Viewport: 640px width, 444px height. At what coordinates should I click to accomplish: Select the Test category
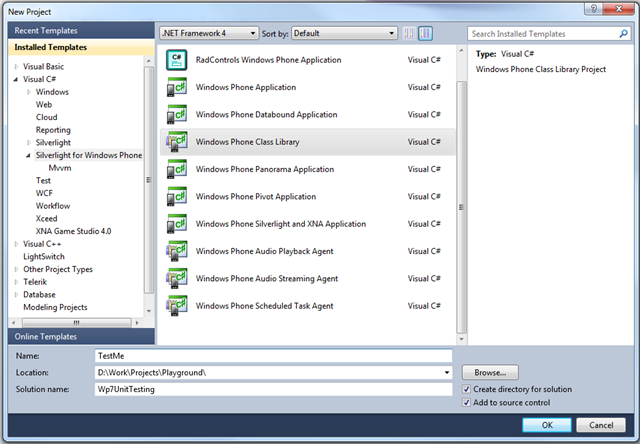pyautogui.click(x=43, y=180)
